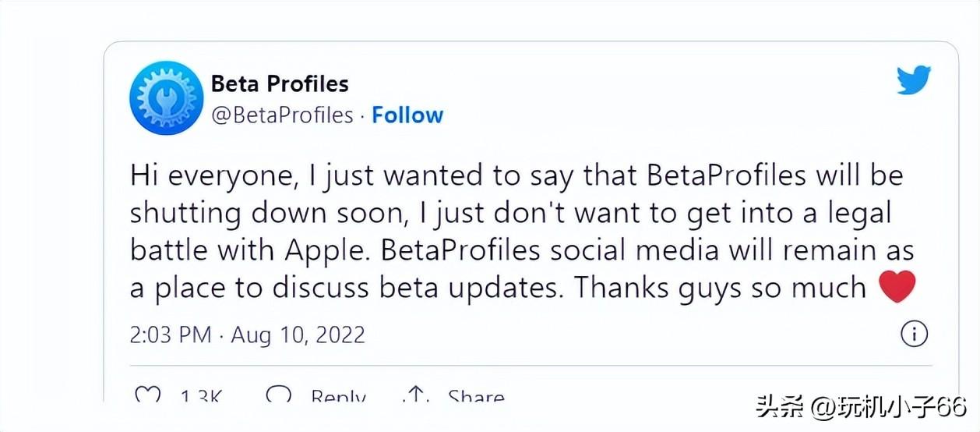Screen dimensions: 980x432
Task: Open the @BetaProfiles handle link
Action: tap(282, 115)
